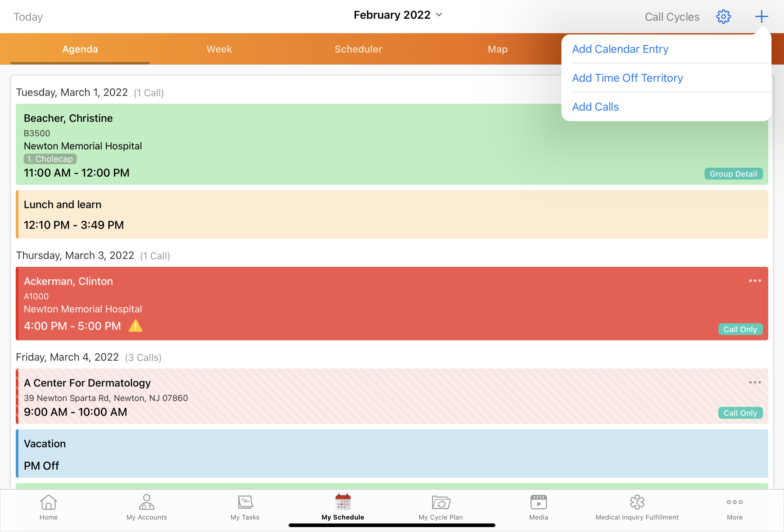
Task: Switch to the Scheduler tab
Action: (x=358, y=49)
